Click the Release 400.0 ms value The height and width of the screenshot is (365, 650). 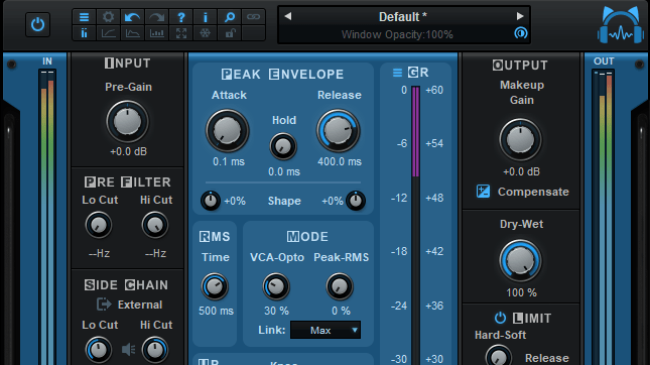(x=340, y=161)
